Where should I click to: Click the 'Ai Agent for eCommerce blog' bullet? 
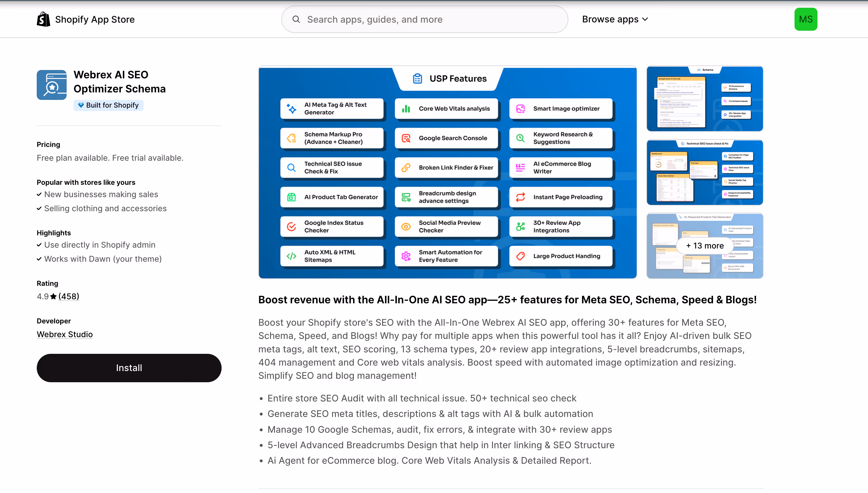(429, 461)
